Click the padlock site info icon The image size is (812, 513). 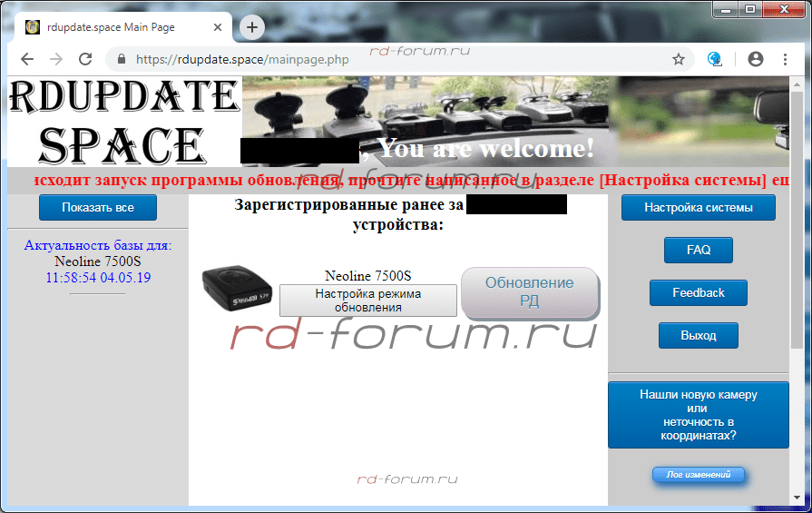coord(120,59)
